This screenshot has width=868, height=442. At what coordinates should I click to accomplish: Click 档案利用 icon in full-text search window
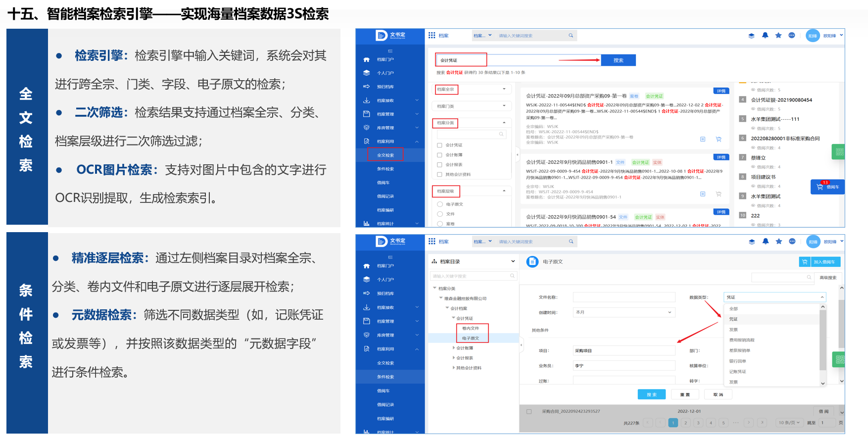pyautogui.click(x=366, y=141)
